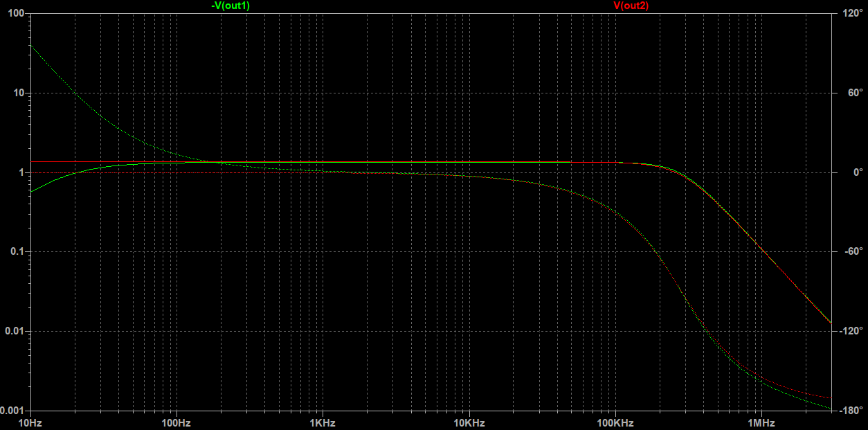Click the 10 magnitude axis label
868x430 pixels.
(x=20, y=93)
